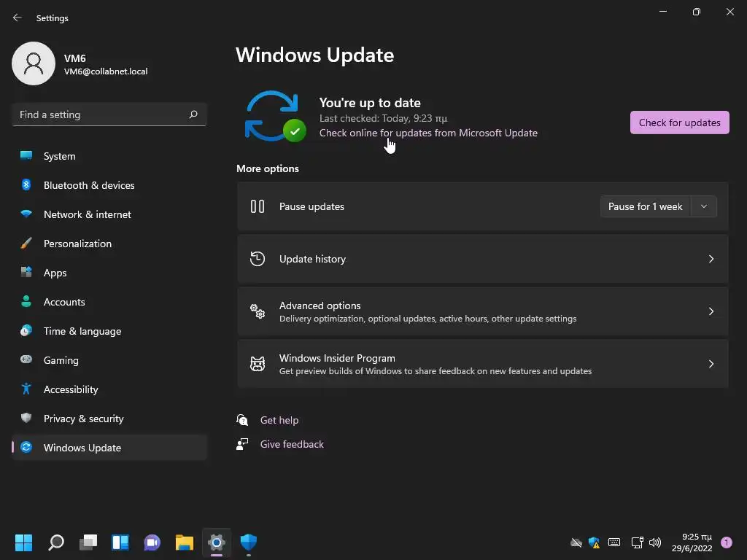The height and width of the screenshot is (560, 747).
Task: Click the Advanced options gears icon
Action: tap(258, 311)
